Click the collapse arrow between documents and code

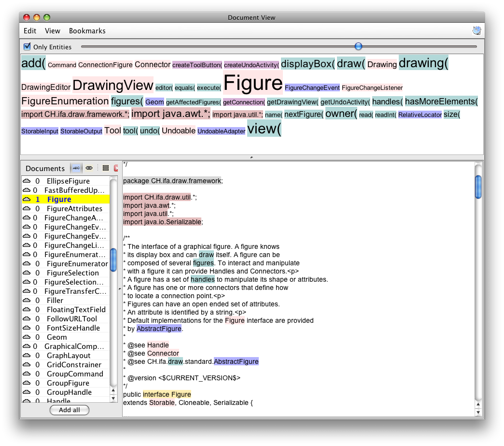120,289
